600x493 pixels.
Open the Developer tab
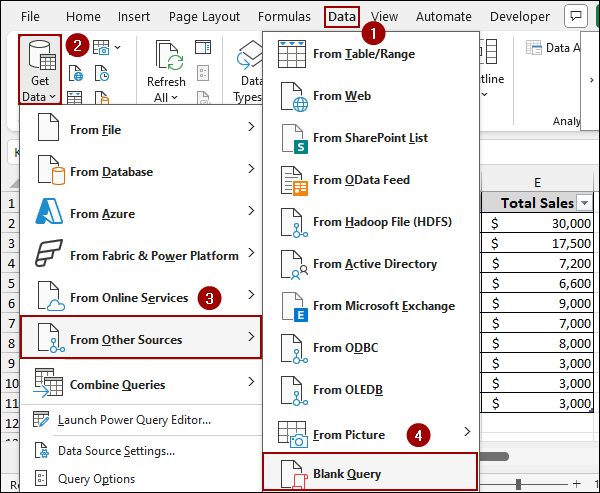click(520, 16)
